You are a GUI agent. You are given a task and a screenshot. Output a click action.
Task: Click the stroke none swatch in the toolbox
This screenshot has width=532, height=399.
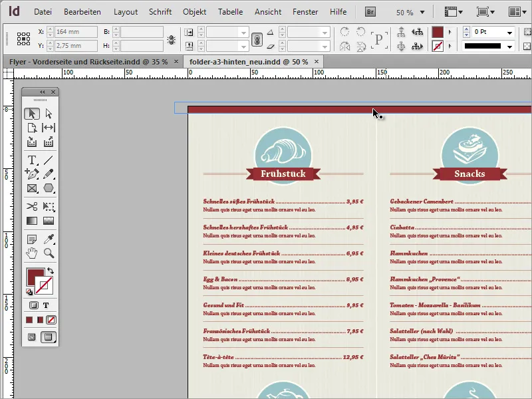(x=45, y=285)
